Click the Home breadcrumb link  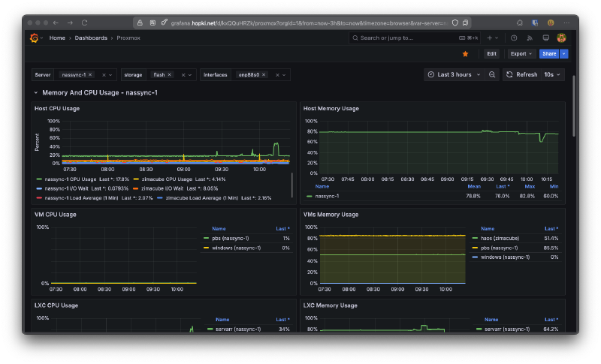tap(57, 38)
